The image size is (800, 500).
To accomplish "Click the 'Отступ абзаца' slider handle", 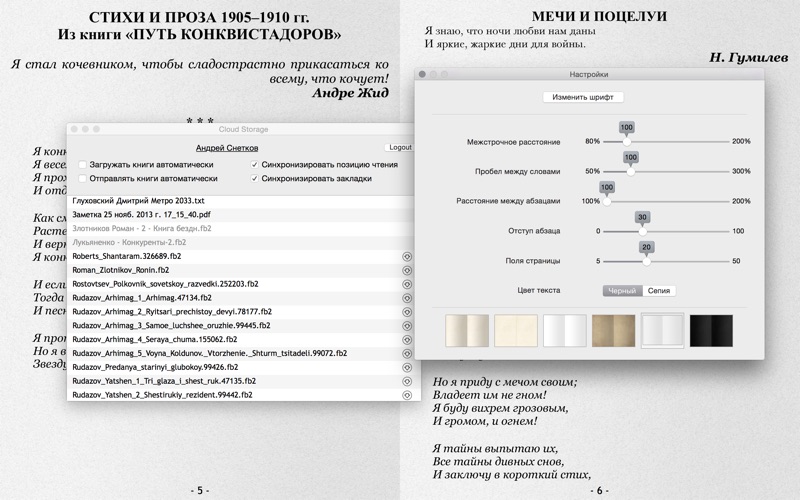I will 642,231.
